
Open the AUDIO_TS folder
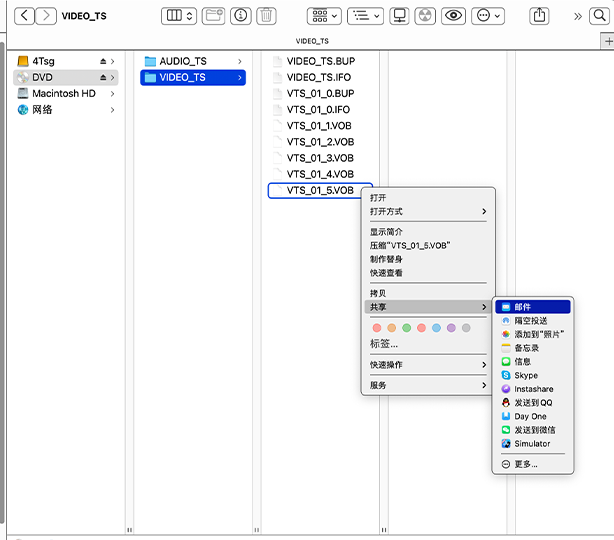click(193, 61)
